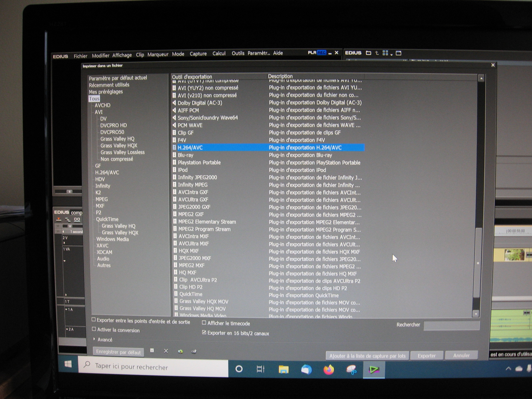Select the MPEG2 Program Stream exporter row
The image size is (532, 399).
(268, 229)
